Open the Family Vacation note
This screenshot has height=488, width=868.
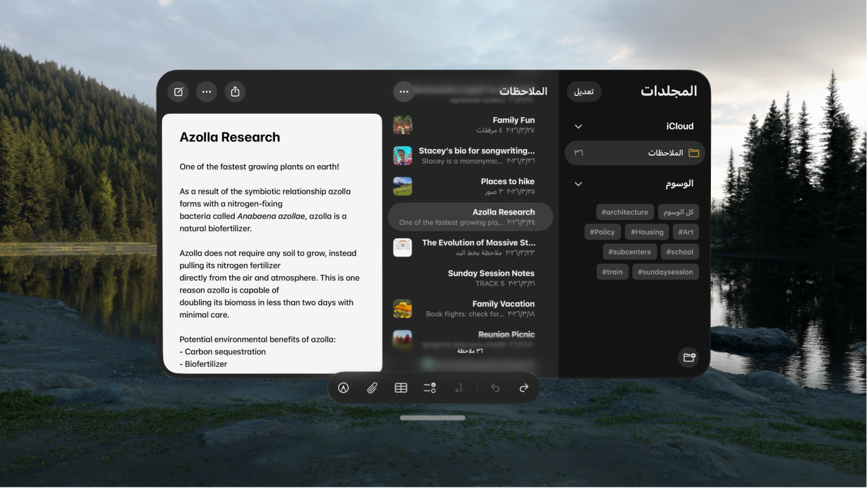pos(471,309)
